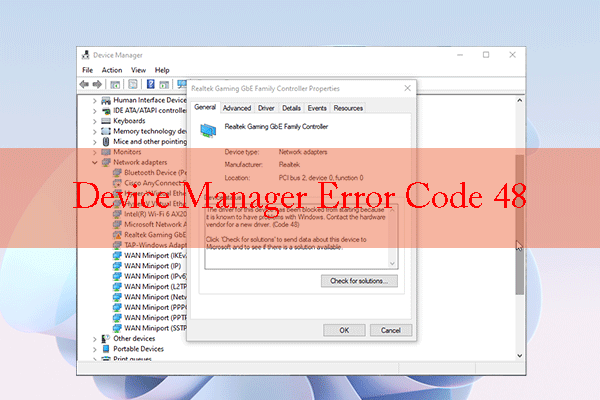Click Device Manager scrollbar up arrow
This screenshot has width=600, height=400.
point(519,100)
